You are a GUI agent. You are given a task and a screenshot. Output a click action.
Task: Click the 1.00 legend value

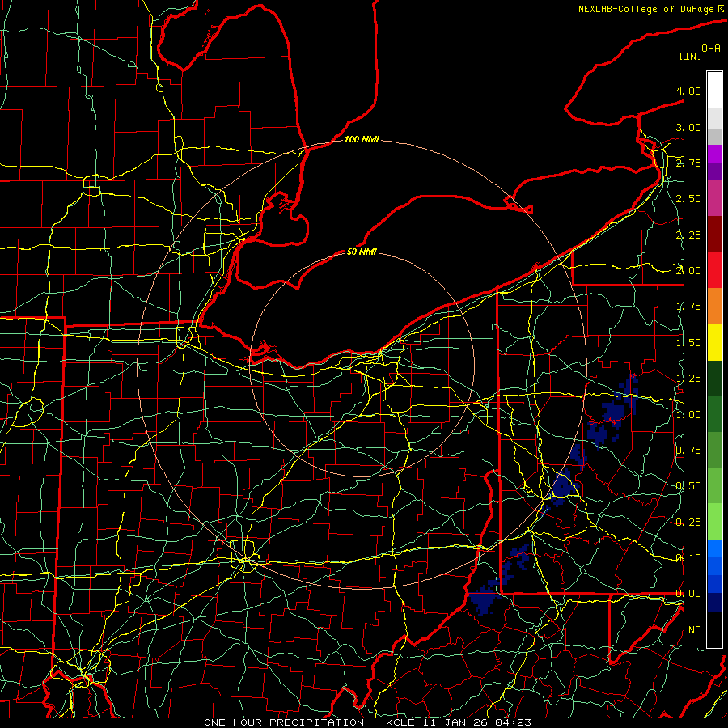coord(688,415)
